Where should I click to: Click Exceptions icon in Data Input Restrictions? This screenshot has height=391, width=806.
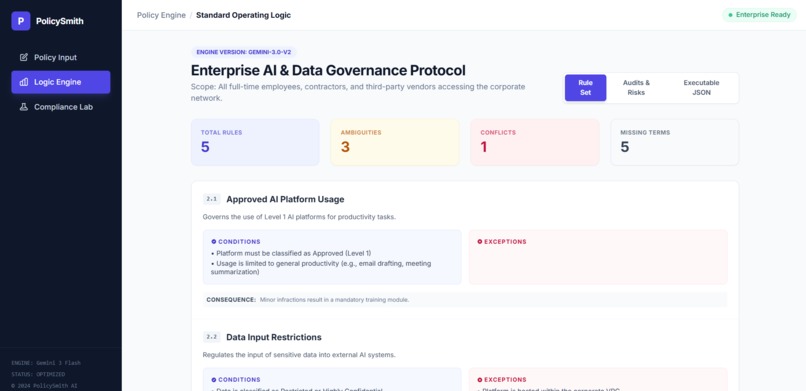[x=480, y=380]
